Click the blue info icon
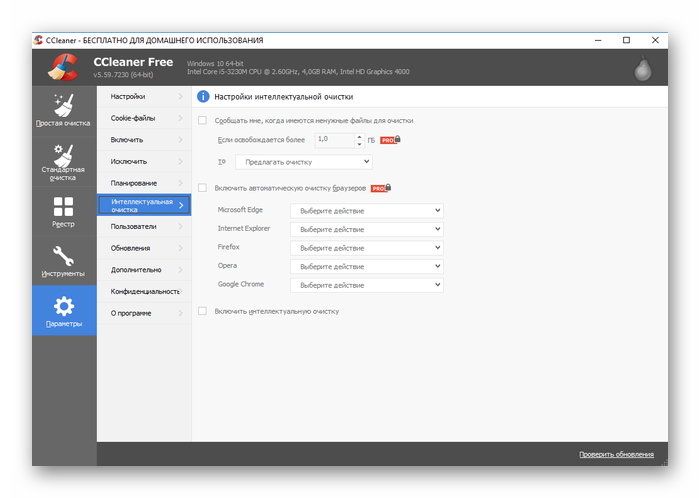The image size is (700, 498). coord(203,96)
